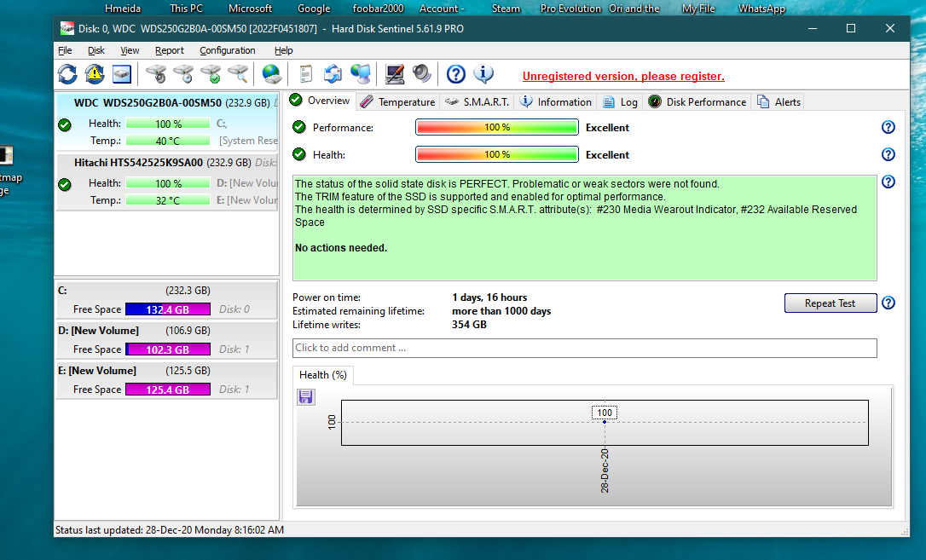Switch to the Overview tab

[x=320, y=101]
